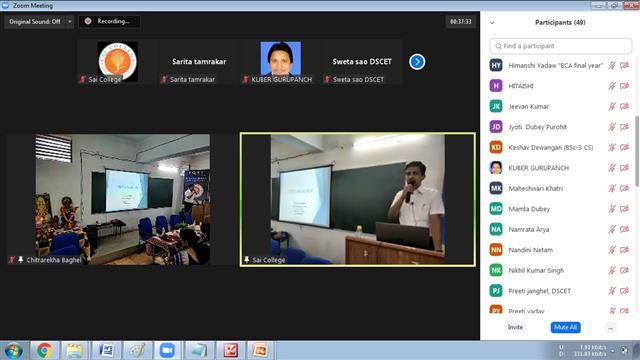The image size is (640, 360).
Task: Select participant name Nikhil Kumar Singh
Action: coord(536,270)
